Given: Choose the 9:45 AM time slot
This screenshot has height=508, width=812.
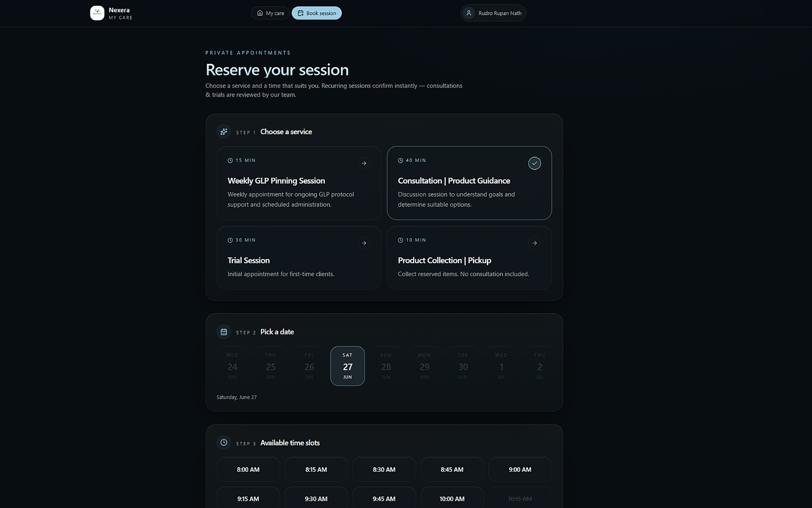Looking at the screenshot, I should click(x=384, y=498).
